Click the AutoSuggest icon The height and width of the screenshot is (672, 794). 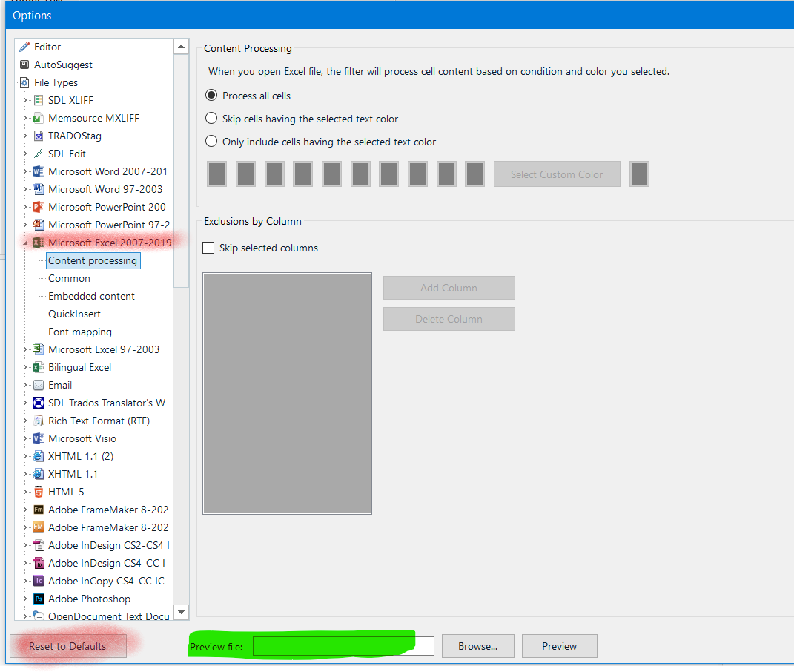(x=24, y=65)
